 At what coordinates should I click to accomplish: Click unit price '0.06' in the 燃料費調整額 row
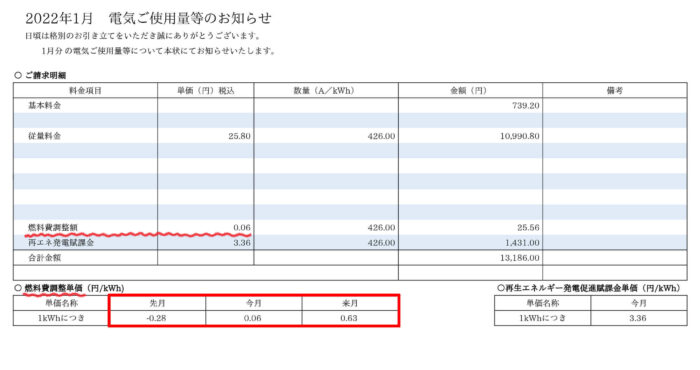(x=242, y=228)
